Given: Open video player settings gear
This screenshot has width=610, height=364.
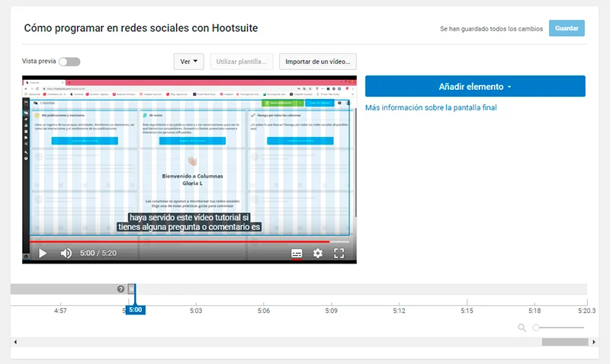Looking at the screenshot, I should click(318, 253).
